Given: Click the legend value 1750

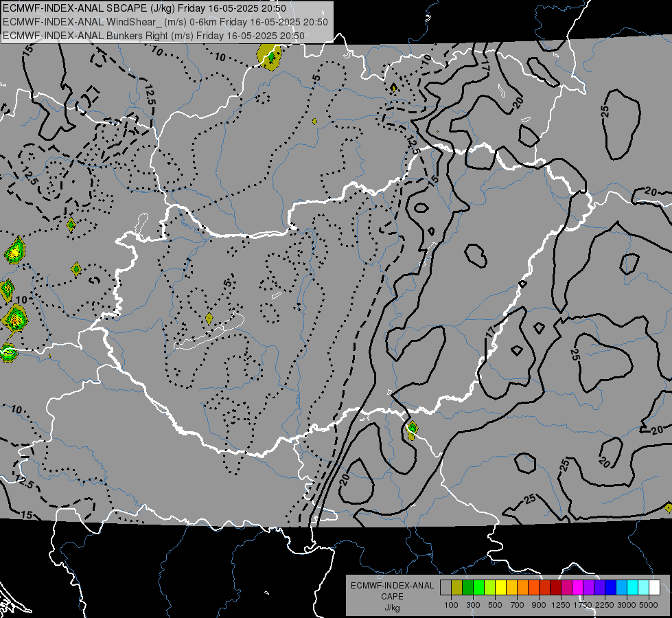Looking at the screenshot, I should point(583,605).
